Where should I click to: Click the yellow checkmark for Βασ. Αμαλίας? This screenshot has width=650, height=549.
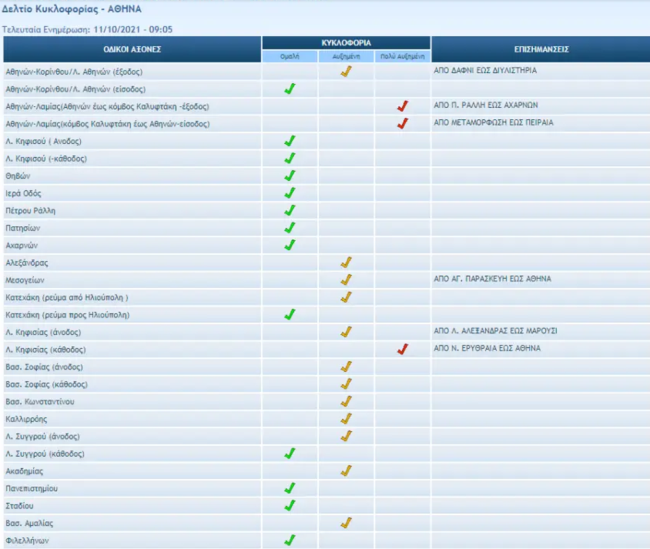click(x=346, y=523)
